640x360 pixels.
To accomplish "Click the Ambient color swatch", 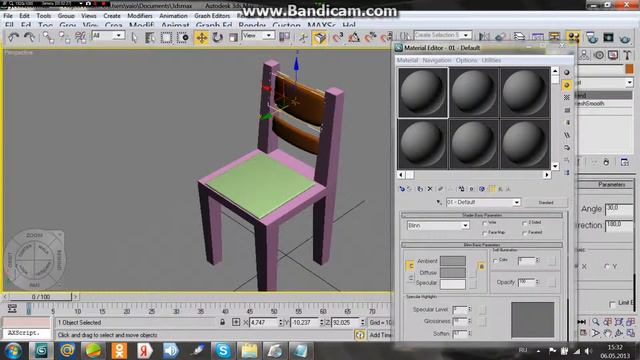I will (453, 261).
